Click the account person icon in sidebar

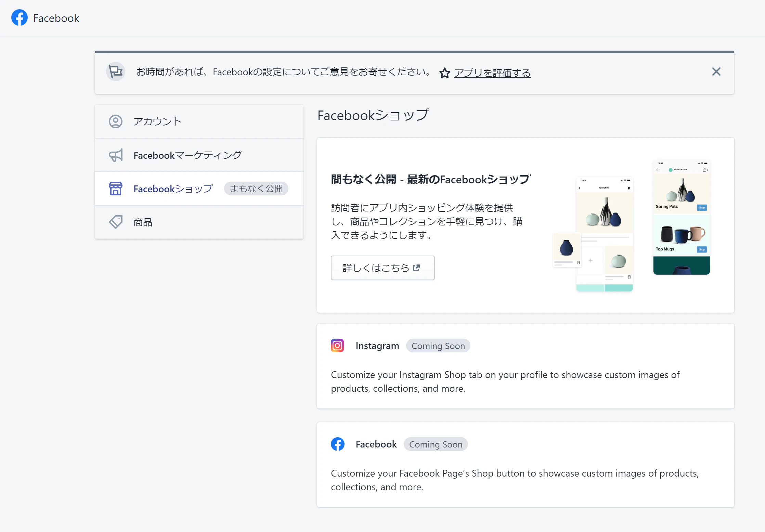click(x=116, y=121)
